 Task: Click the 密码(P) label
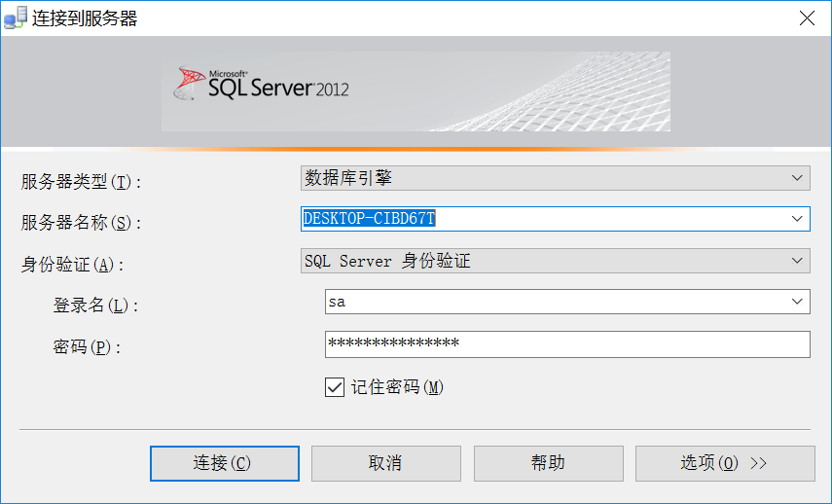pyautogui.click(x=87, y=347)
